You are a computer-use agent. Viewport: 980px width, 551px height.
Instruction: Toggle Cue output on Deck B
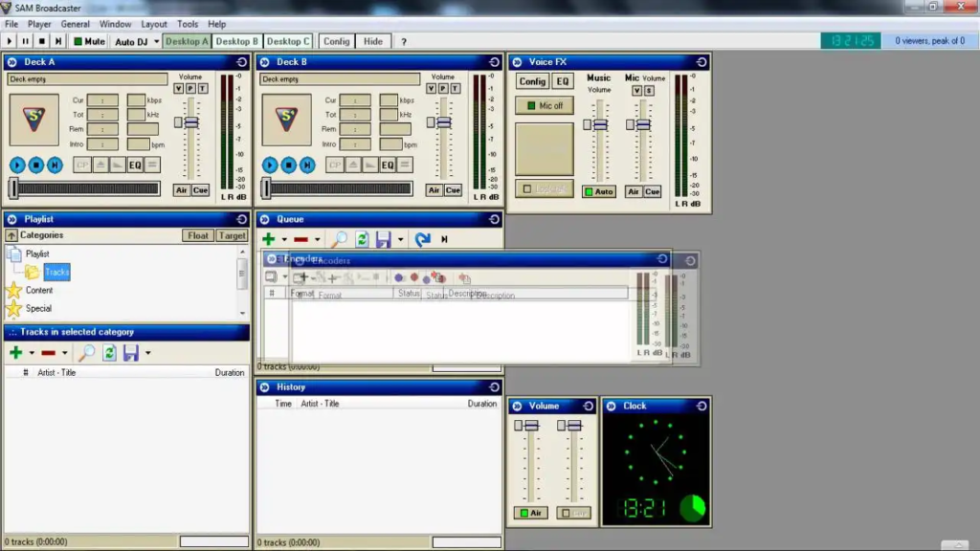(x=453, y=190)
